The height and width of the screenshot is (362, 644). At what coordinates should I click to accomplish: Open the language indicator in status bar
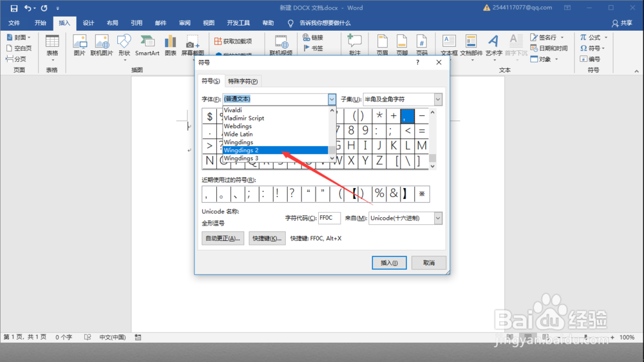pyautogui.click(x=112, y=338)
